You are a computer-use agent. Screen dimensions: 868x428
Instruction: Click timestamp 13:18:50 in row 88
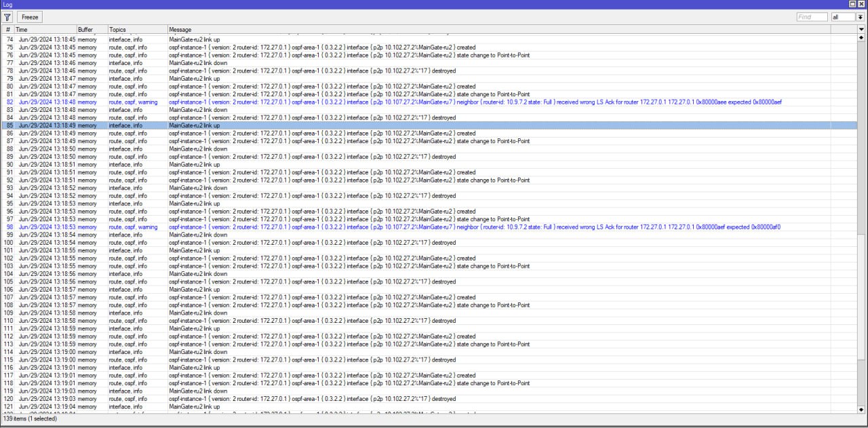47,149
